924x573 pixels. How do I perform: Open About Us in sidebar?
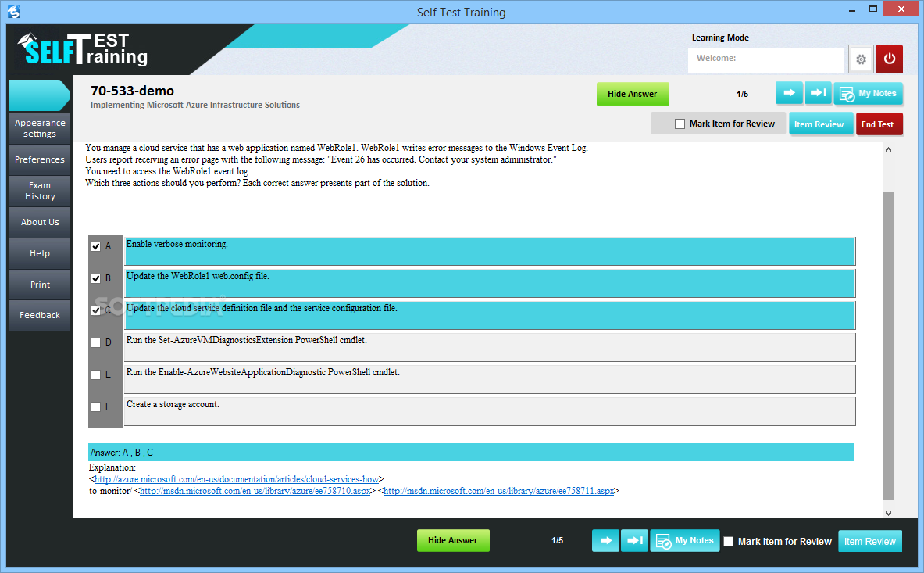point(40,222)
